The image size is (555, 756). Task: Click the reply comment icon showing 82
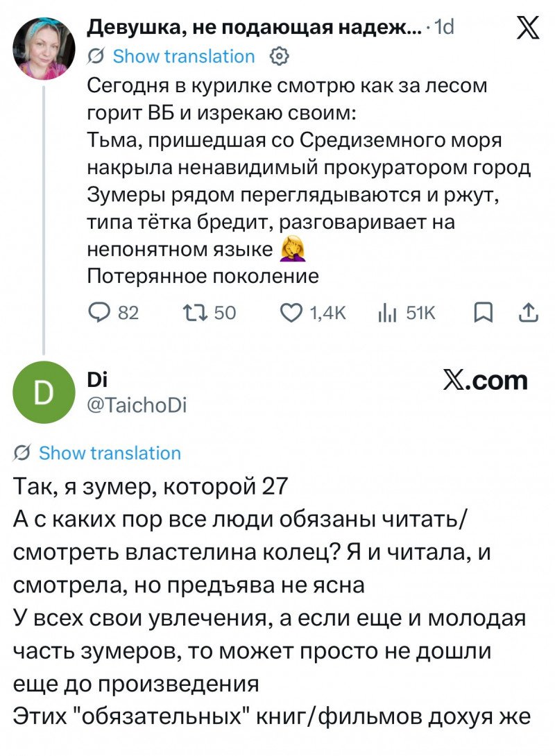tap(99, 313)
